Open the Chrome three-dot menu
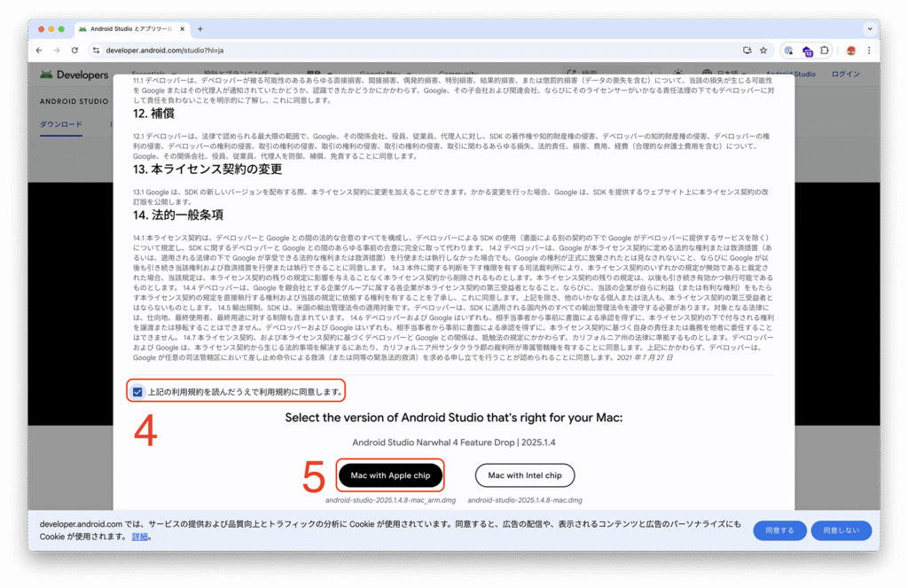908x588 pixels. pos(869,51)
